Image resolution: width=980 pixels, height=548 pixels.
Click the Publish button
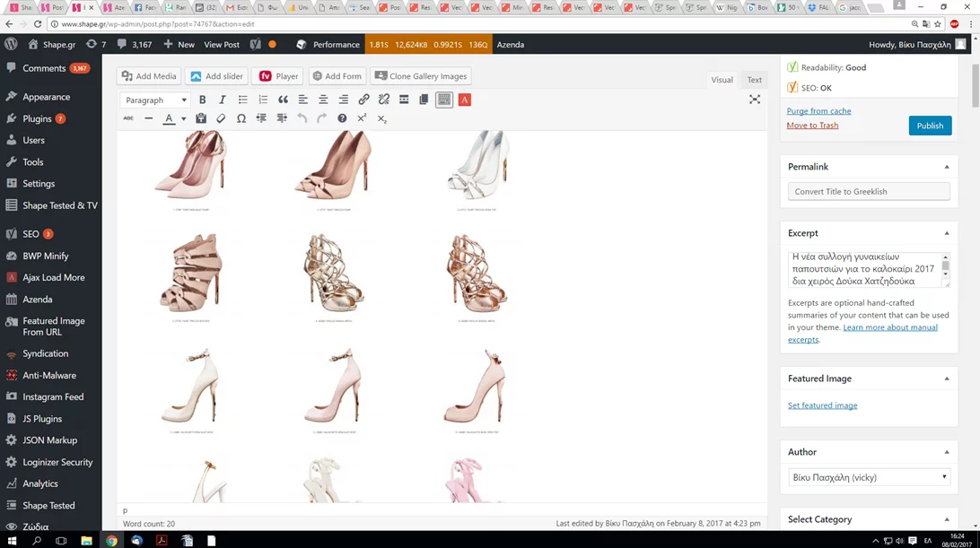pyautogui.click(x=930, y=126)
